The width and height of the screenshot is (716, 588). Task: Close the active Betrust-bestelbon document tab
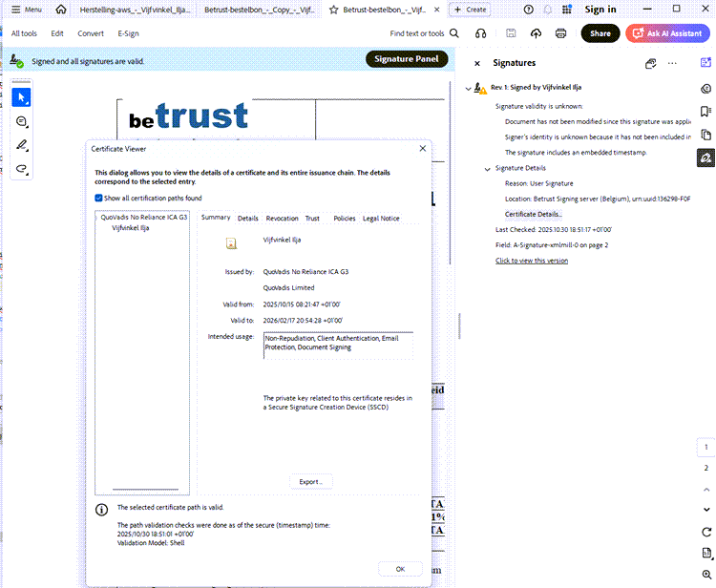437,10
